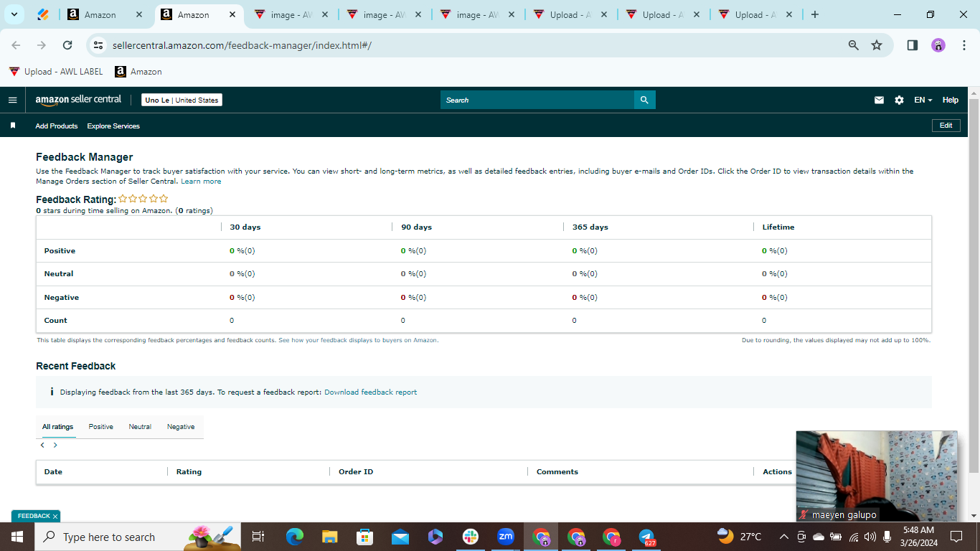This screenshot has width=980, height=551.
Task: Click the Feedback Rating stars
Action: click(x=143, y=199)
